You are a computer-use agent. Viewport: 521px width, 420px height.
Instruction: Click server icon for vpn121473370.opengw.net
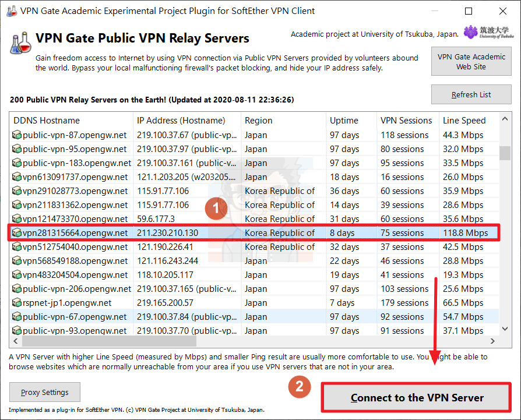(17, 219)
